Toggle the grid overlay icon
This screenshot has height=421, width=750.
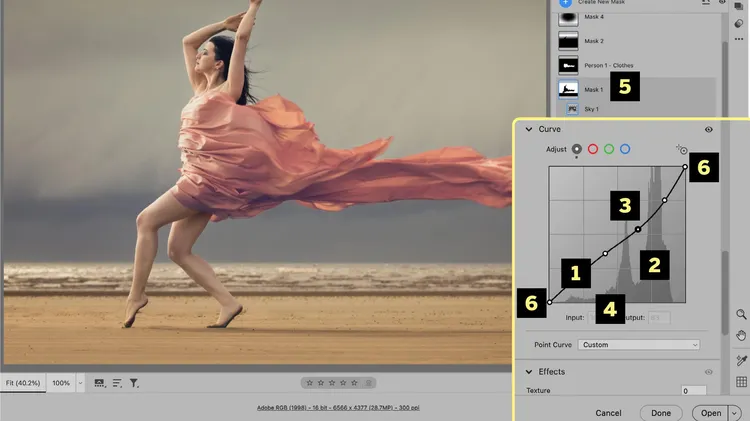coord(741,382)
